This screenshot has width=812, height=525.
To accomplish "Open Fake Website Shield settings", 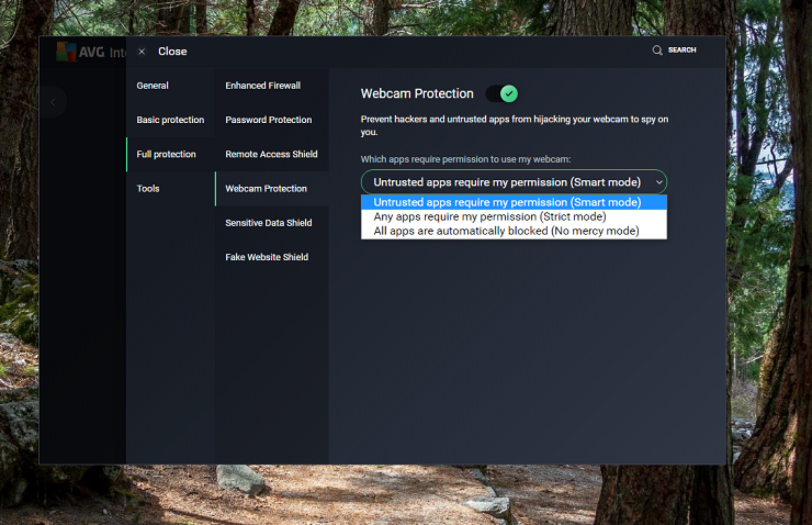I will [x=266, y=257].
